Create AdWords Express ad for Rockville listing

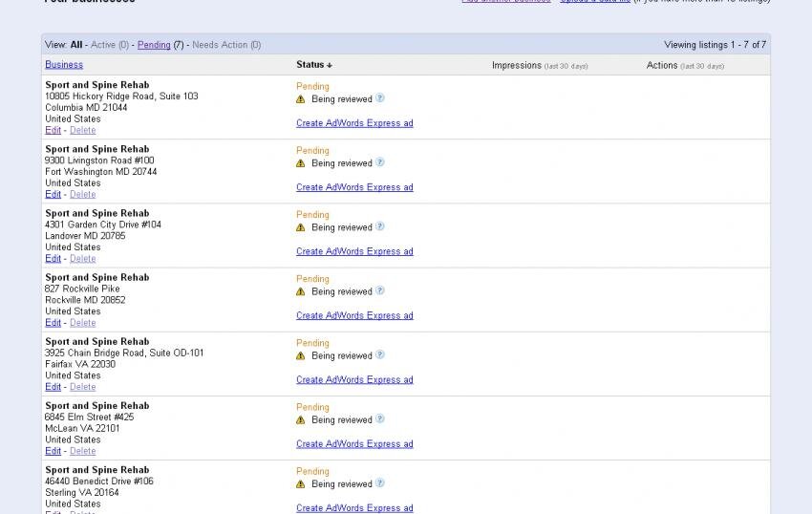coord(354,316)
